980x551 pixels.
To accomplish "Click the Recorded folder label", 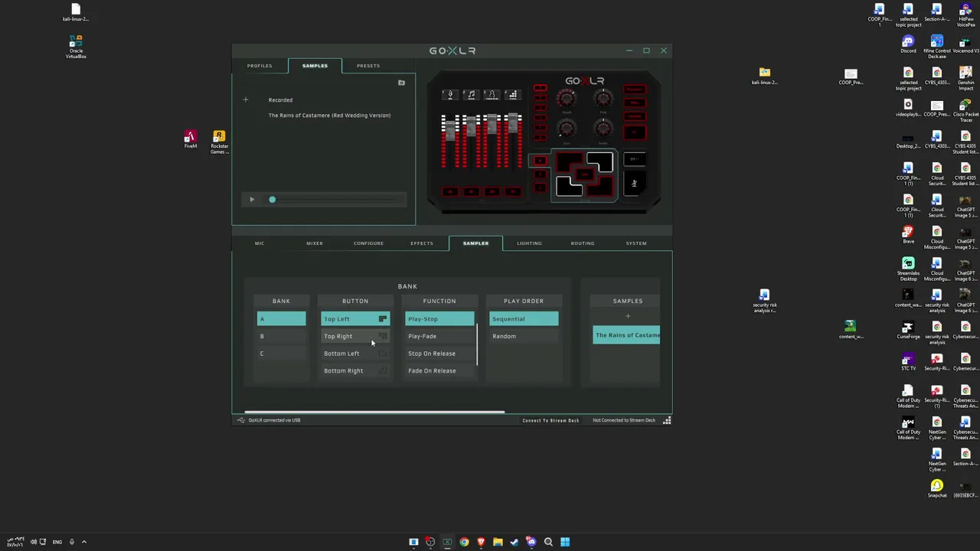I will [280, 100].
